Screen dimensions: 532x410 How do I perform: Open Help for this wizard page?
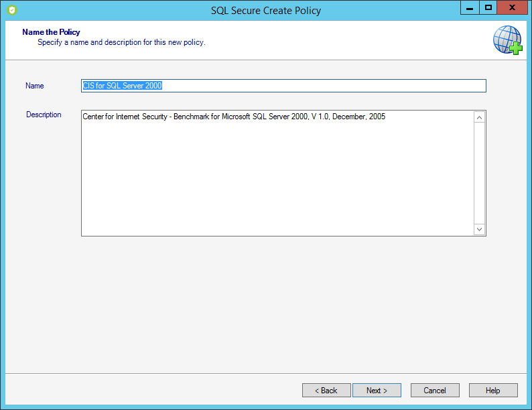(x=493, y=391)
